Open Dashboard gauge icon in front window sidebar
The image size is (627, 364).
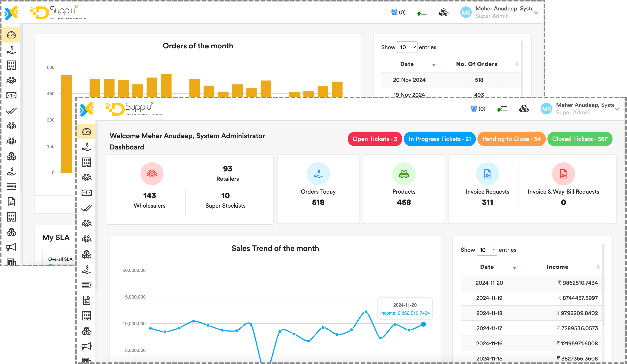click(87, 132)
